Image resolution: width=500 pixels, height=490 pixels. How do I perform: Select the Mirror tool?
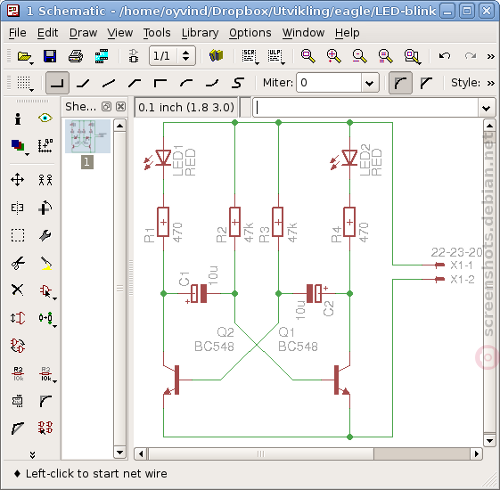pos(17,208)
